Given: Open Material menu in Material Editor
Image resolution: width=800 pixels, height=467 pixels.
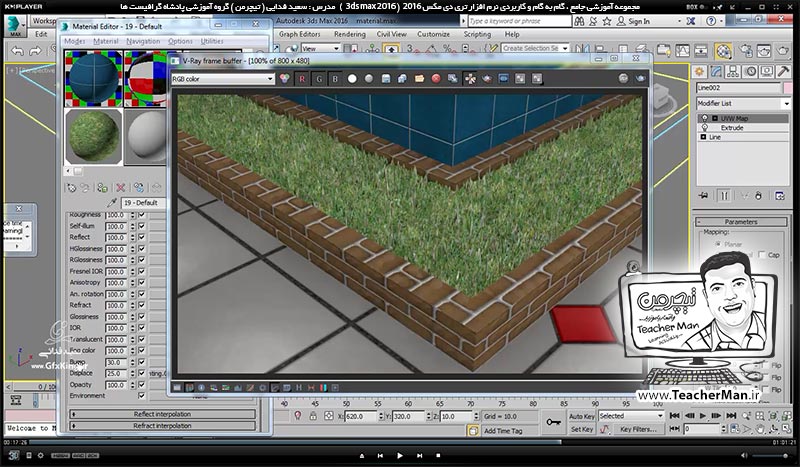Looking at the screenshot, I should click(x=106, y=41).
